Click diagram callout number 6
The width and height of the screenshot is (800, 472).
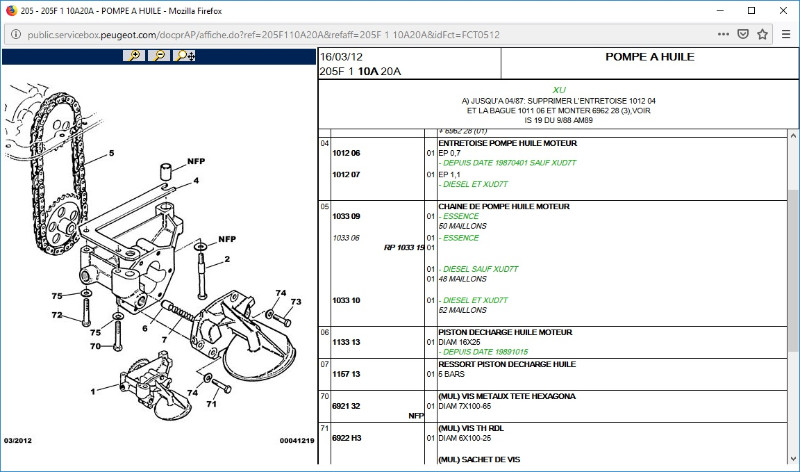[x=145, y=329]
